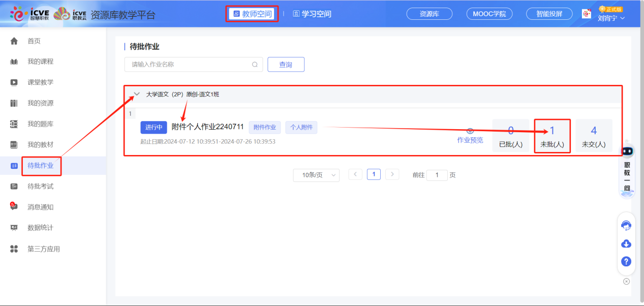Click the download cloud icon

pyautogui.click(x=626, y=243)
